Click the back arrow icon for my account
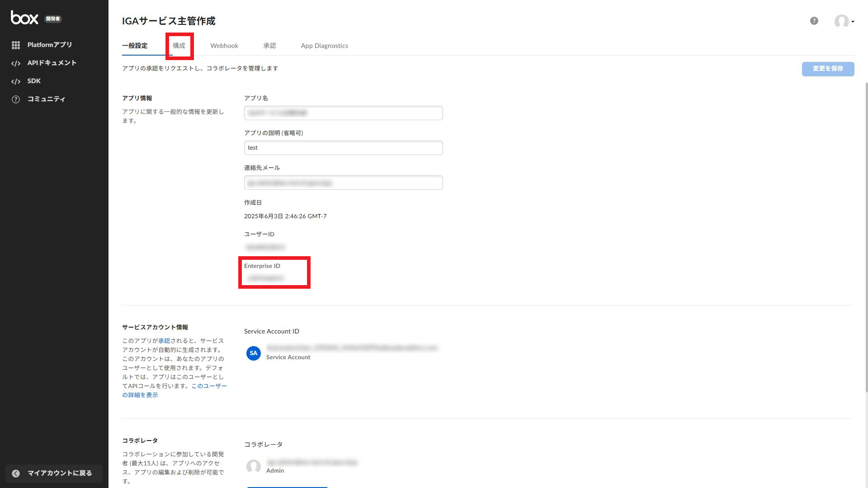868x488 pixels. tap(16, 473)
